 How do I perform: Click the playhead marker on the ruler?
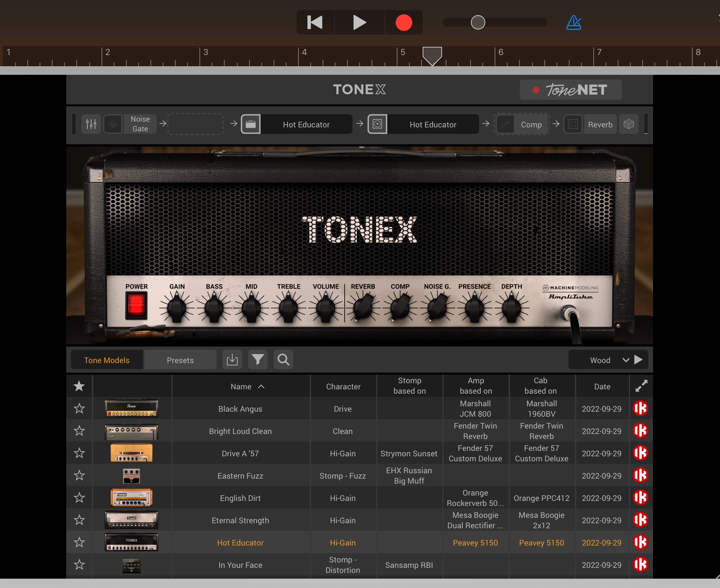(432, 56)
